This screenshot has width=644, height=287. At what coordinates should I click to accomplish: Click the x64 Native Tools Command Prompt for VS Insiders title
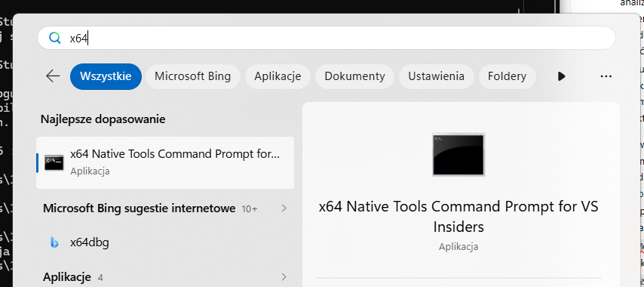(x=458, y=217)
